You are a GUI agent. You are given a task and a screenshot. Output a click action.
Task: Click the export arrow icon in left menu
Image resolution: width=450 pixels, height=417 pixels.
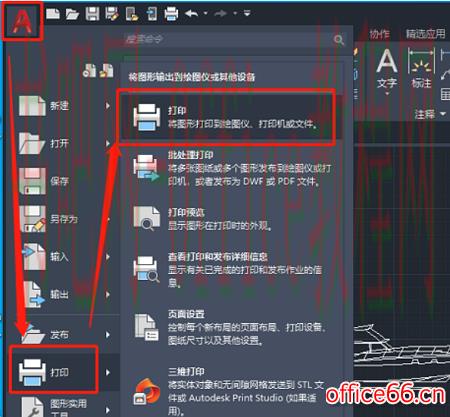coord(34,294)
